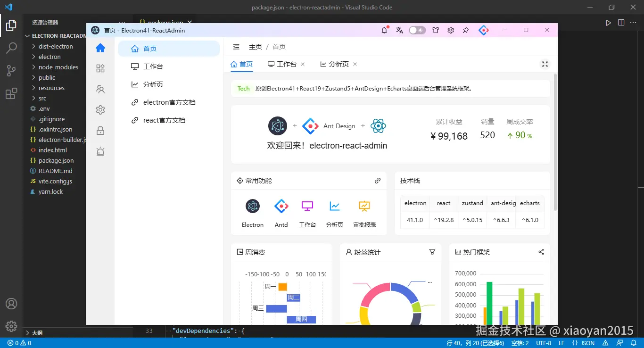Collapse the menu with fold icon
Viewport: 644px width, 348px height.
(x=236, y=47)
